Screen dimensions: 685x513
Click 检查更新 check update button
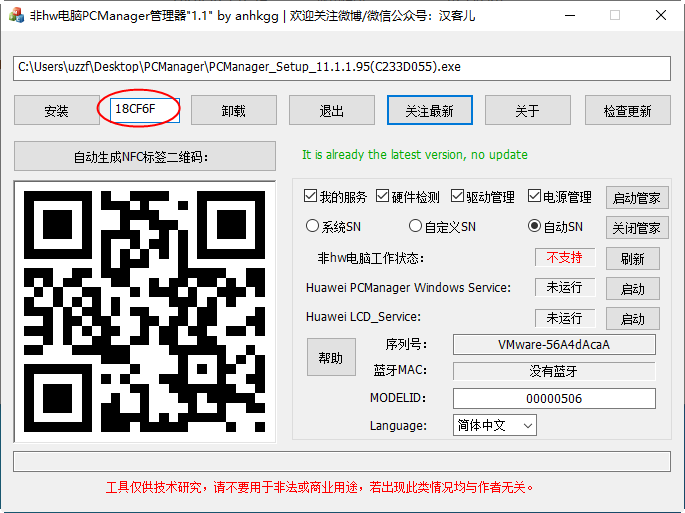click(627, 110)
